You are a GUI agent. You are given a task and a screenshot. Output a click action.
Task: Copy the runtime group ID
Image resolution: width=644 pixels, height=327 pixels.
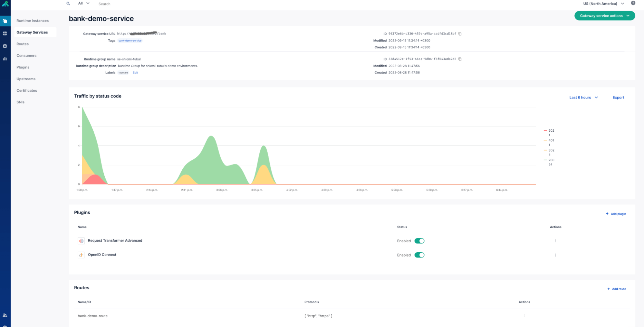[x=460, y=59]
